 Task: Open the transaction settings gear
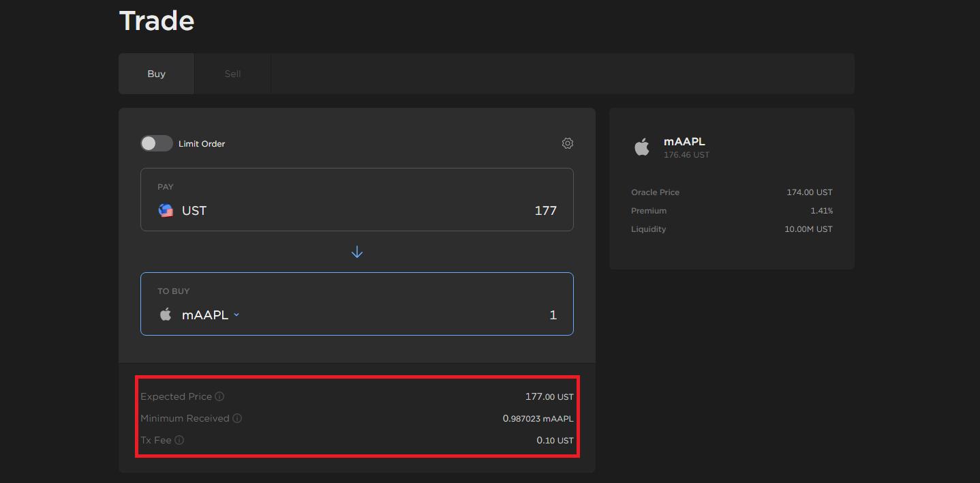tap(567, 143)
